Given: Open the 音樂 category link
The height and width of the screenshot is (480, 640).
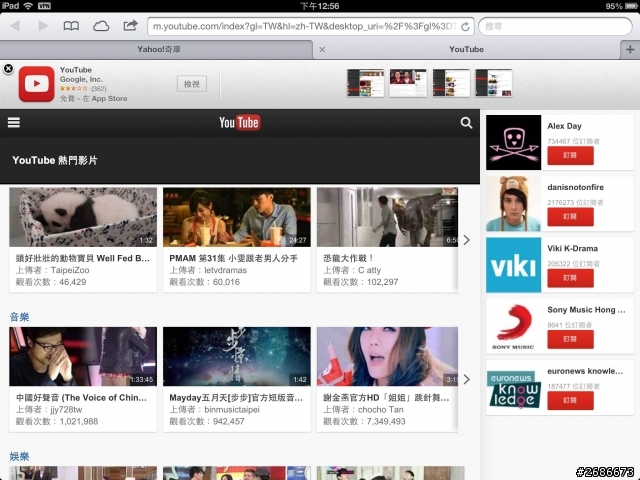Looking at the screenshot, I should coord(19,317).
